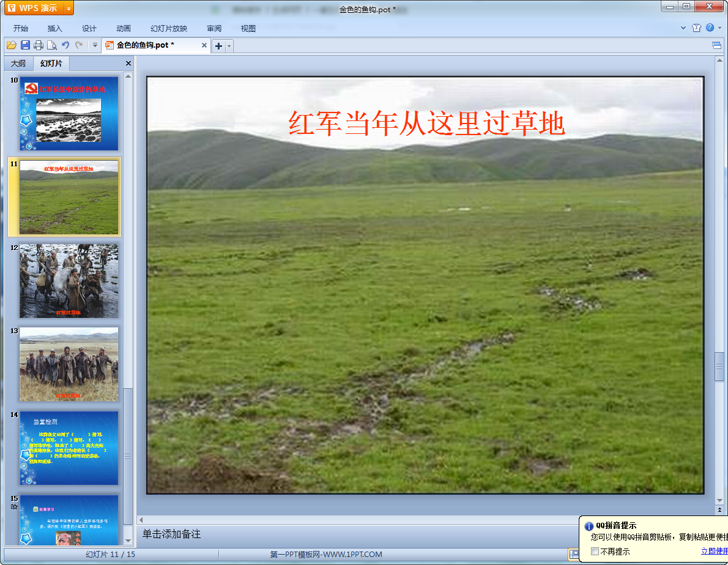Click the Redo arrow icon

(x=79, y=45)
